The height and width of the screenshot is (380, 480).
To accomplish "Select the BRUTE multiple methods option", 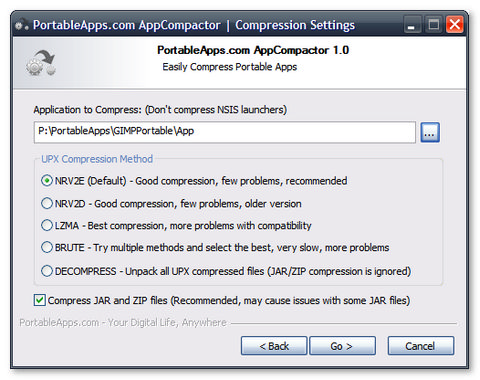I will pos(47,248).
